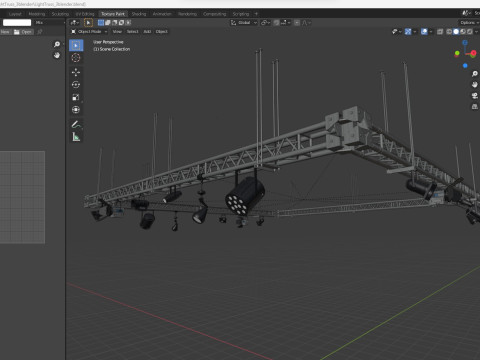
Task: Click the blue Z axis gizmo handle
Action: coord(465,42)
